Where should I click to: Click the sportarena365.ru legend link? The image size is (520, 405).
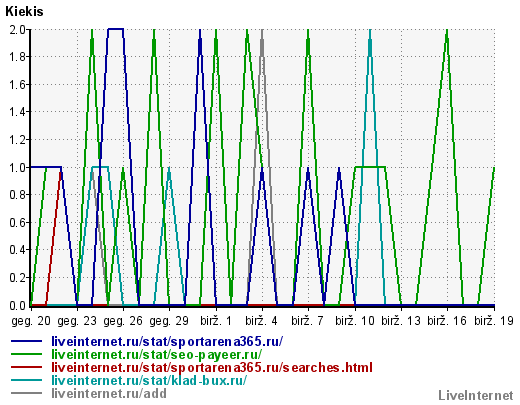click(x=167, y=341)
